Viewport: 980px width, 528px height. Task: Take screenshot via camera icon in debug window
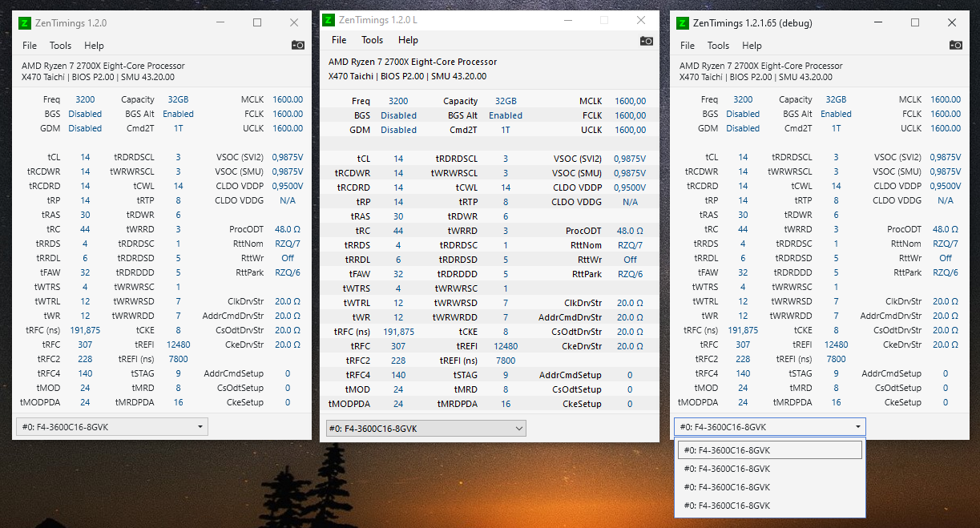[x=955, y=46]
